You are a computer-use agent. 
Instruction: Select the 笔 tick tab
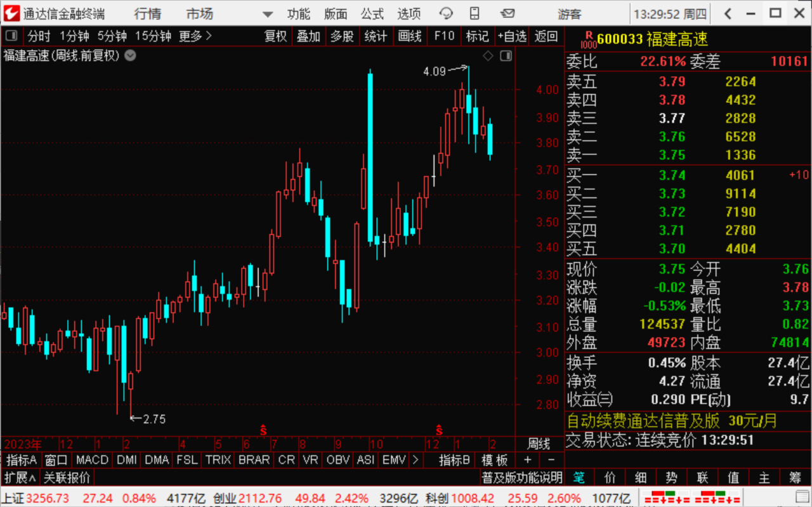click(x=579, y=477)
